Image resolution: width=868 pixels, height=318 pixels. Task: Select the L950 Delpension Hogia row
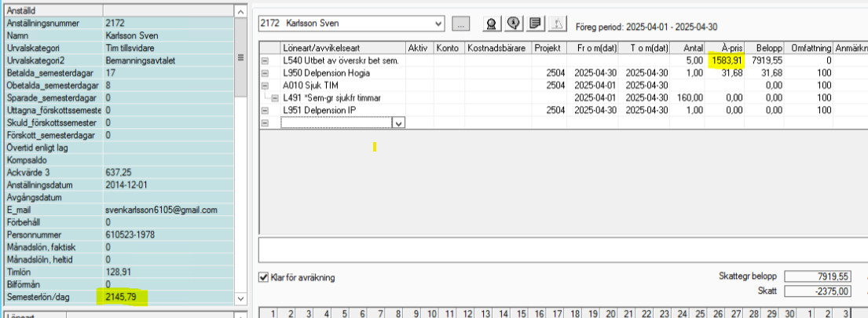[x=330, y=73]
